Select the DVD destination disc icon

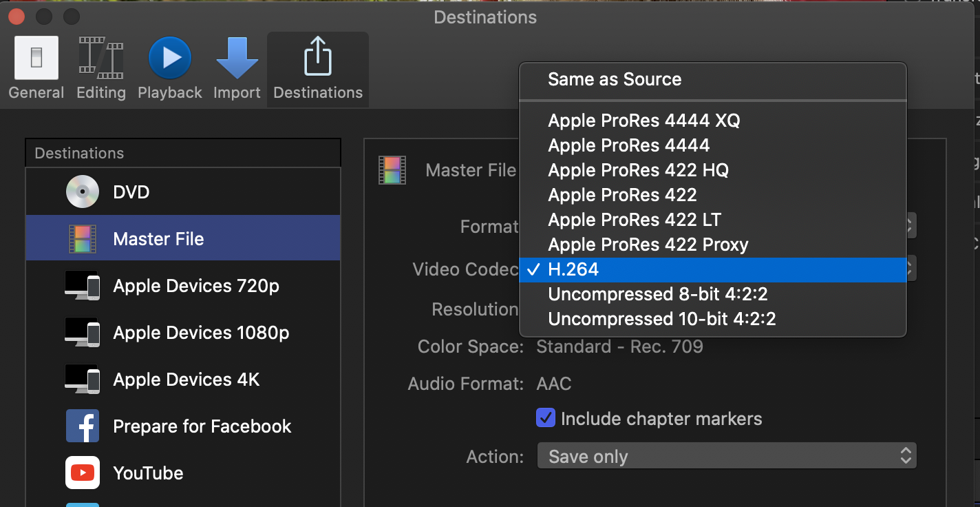click(x=83, y=192)
